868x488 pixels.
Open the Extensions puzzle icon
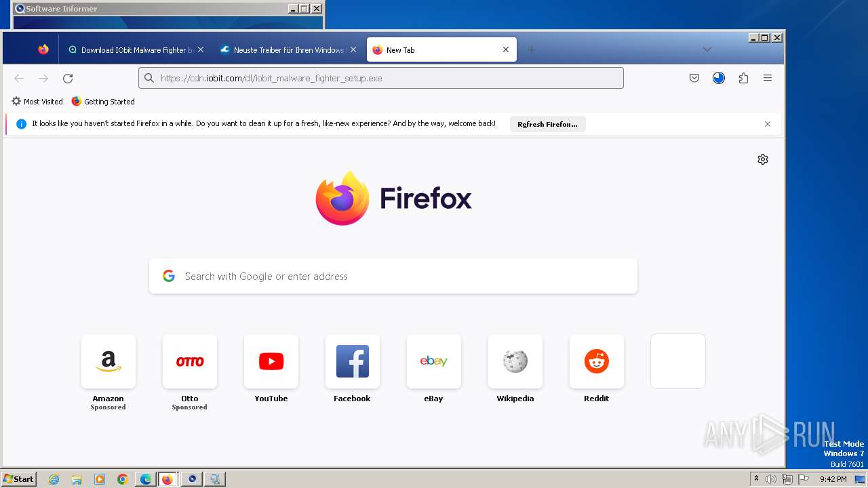click(743, 78)
